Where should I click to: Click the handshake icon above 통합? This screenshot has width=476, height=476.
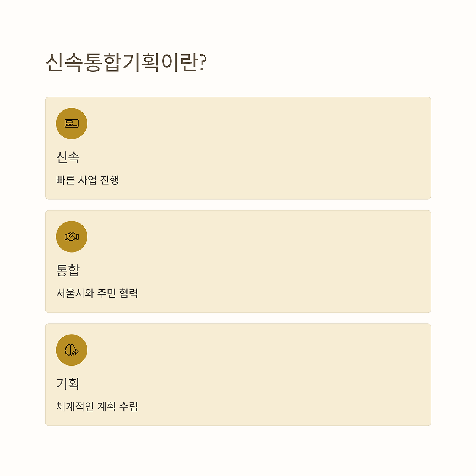[x=71, y=237]
